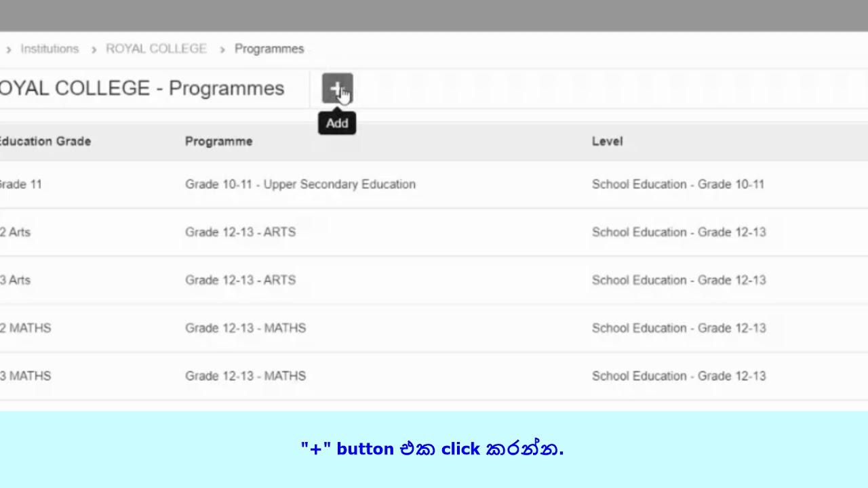
Task: Select Grade 12-13 - MATHS in 13 MATHS row
Action: pyautogui.click(x=245, y=376)
